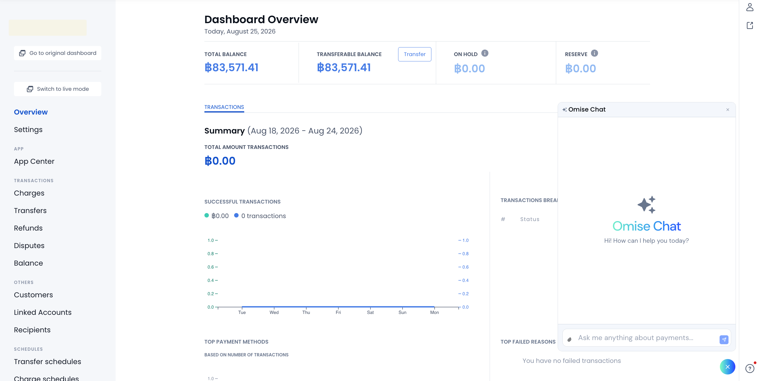Click the Omise Chat sparkle logo

(646, 205)
